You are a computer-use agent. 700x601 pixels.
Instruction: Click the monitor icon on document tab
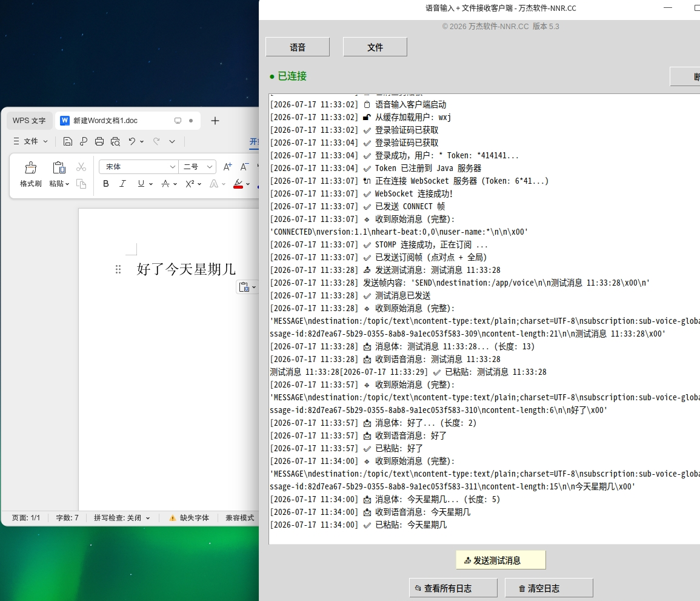point(178,121)
